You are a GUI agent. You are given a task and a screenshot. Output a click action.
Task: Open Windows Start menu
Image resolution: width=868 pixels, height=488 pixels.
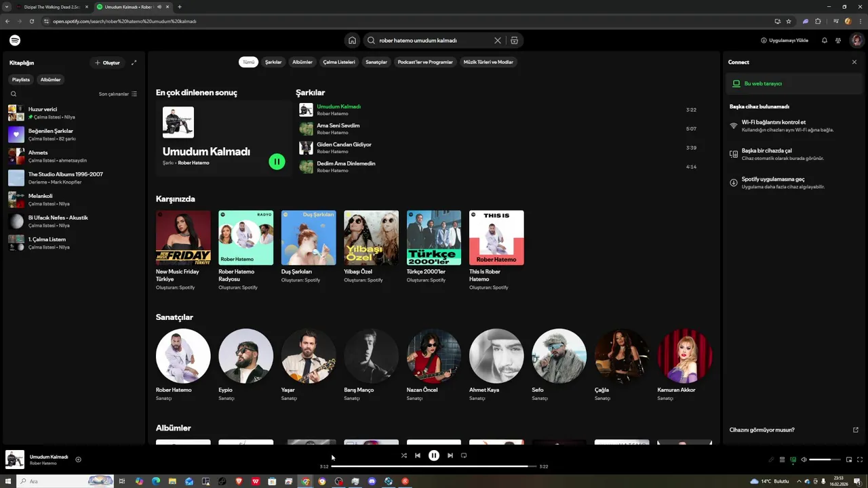pyautogui.click(x=7, y=481)
